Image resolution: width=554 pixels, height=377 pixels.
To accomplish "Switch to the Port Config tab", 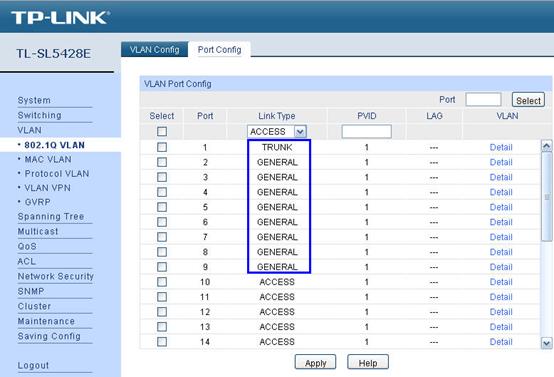I will coord(219,50).
